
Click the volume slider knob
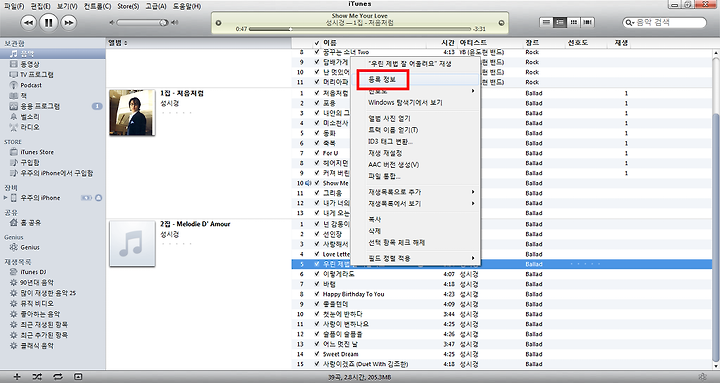pos(163,23)
